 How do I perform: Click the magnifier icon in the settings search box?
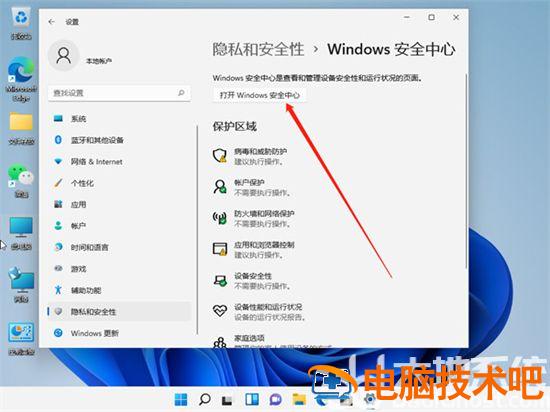181,93
